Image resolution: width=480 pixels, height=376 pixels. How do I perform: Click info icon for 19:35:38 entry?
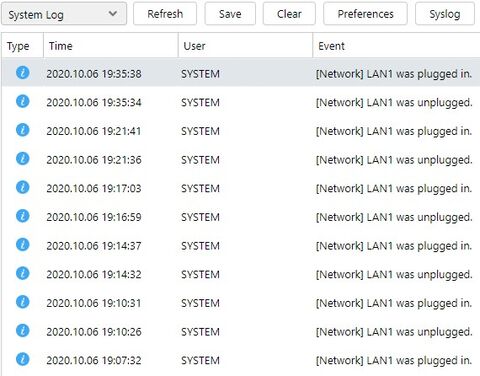click(x=22, y=72)
